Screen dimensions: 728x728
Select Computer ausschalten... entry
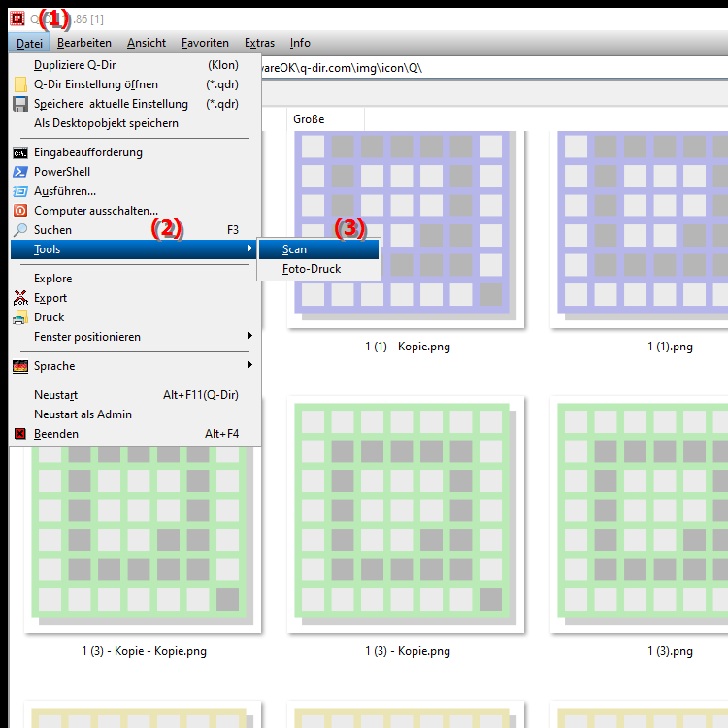[x=135, y=211]
